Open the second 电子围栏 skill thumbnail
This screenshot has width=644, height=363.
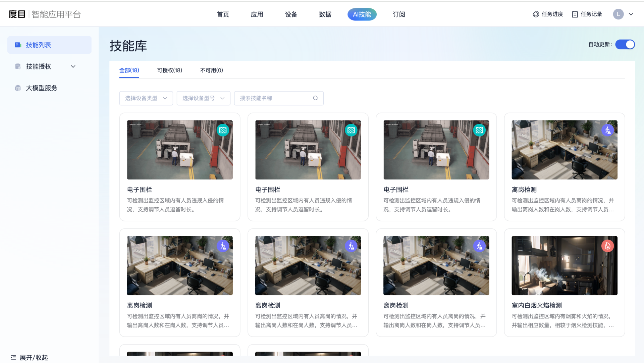click(x=308, y=150)
